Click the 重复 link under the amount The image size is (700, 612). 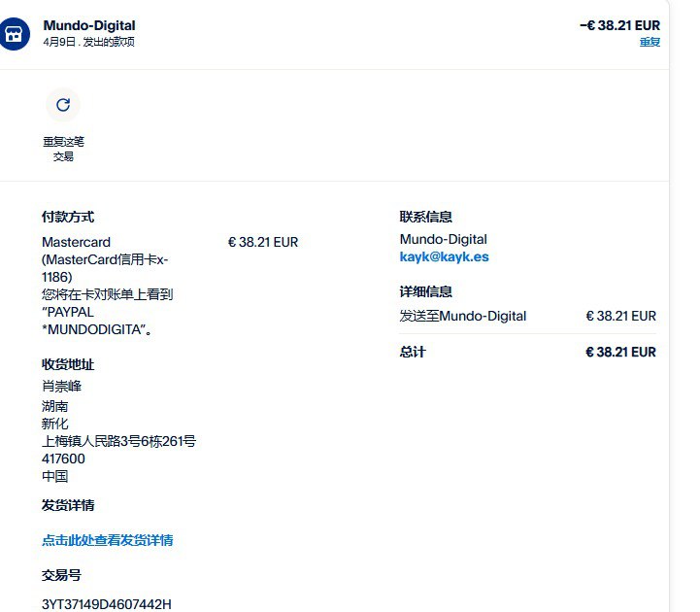(x=650, y=42)
